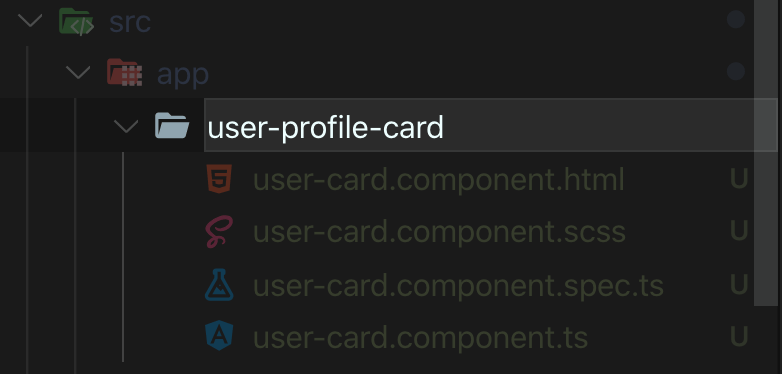Image resolution: width=782 pixels, height=374 pixels.
Task: Click the red app folder icon
Action: [x=125, y=73]
